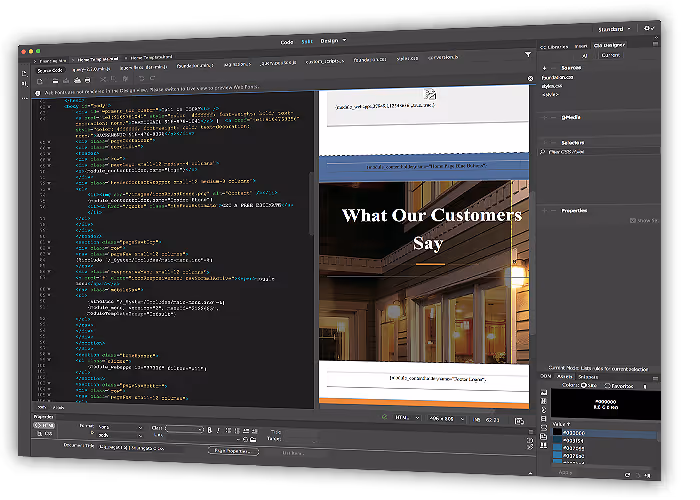
Task: Click the Cut toolbar icon
Action: (103, 79)
